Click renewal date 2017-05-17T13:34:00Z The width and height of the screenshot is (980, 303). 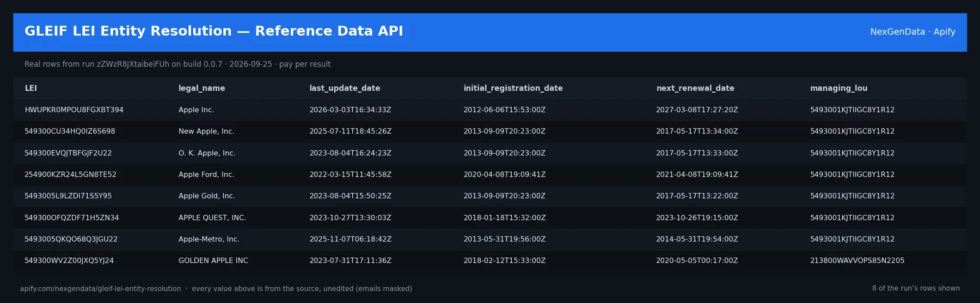[697, 131]
